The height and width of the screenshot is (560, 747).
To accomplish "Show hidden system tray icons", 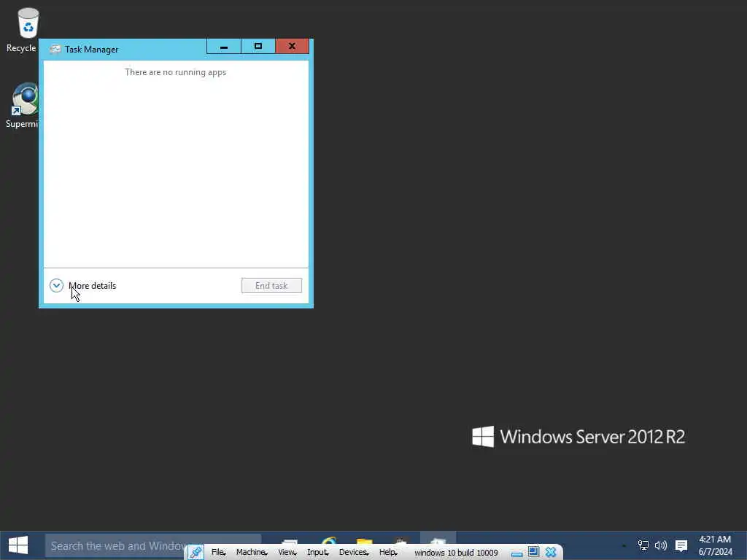I will coord(624,545).
